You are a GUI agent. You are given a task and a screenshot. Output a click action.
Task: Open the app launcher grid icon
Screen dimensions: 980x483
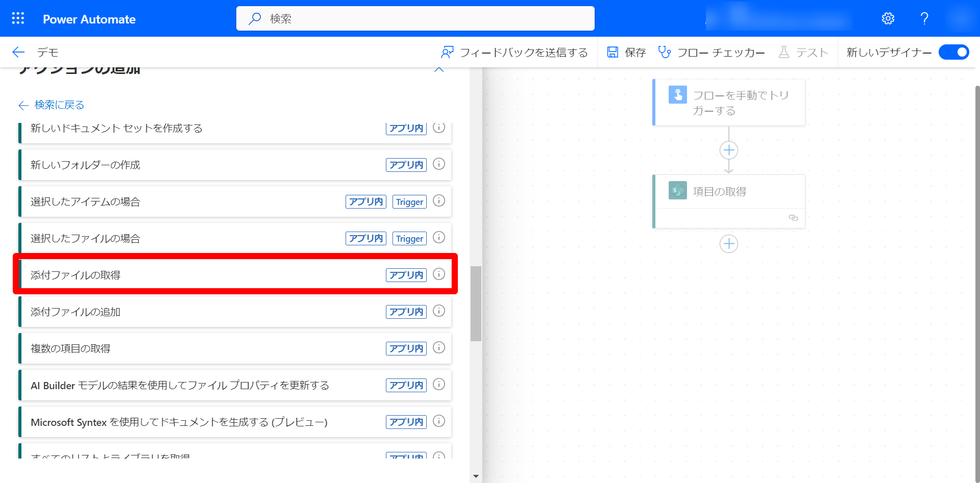[17, 18]
